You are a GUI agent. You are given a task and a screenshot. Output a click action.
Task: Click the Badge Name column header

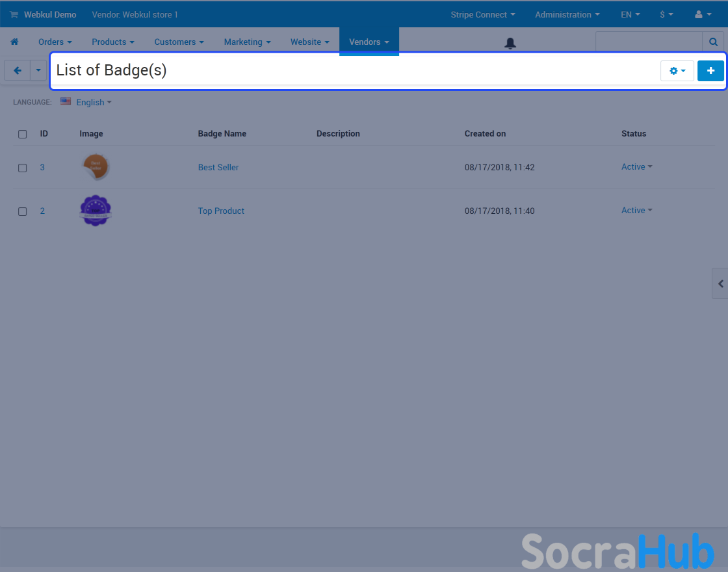tap(222, 134)
